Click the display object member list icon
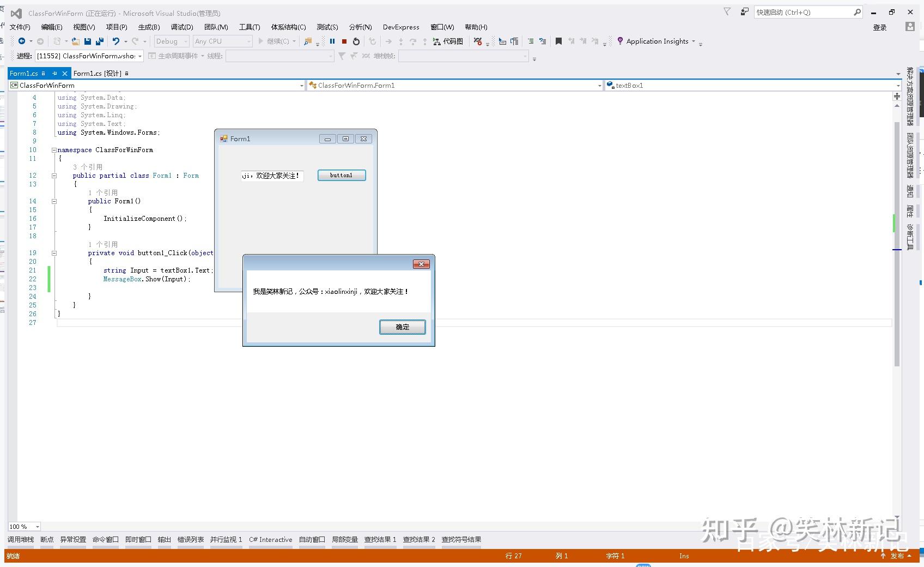924x567 pixels. coord(502,41)
